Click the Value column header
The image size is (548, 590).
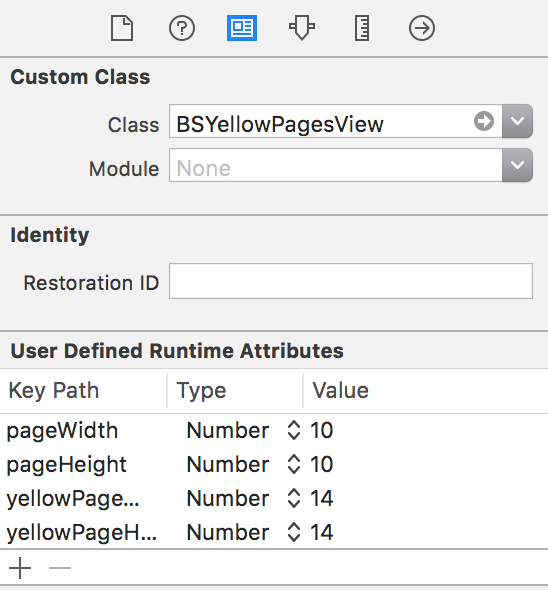[x=341, y=390]
